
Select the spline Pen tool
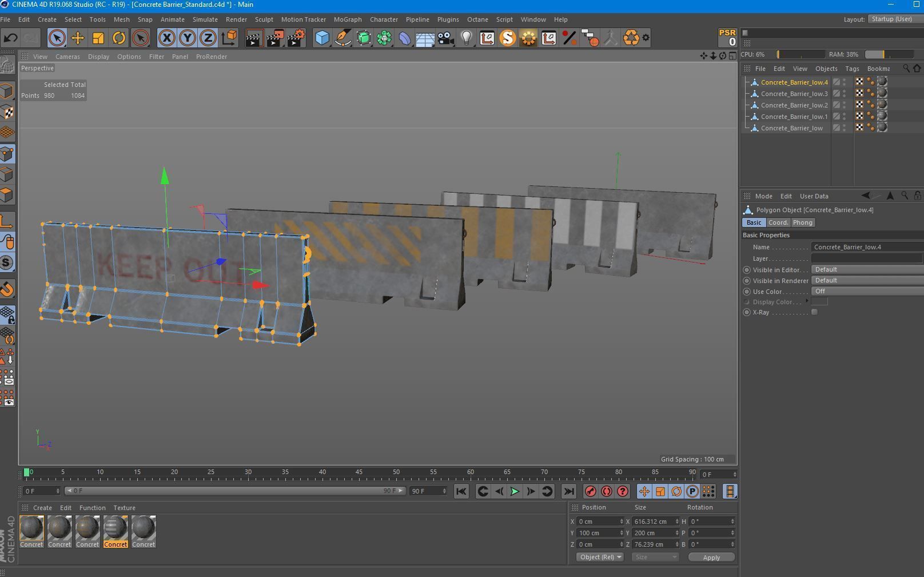(x=342, y=38)
